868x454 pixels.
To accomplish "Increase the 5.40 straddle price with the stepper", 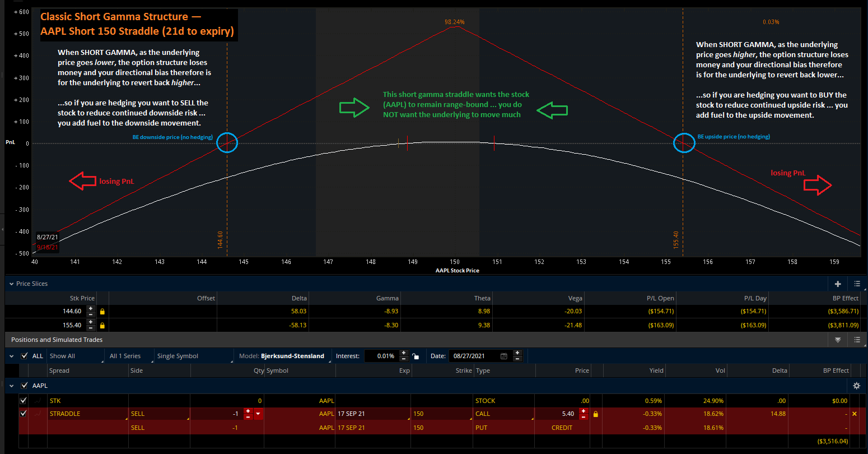I will 584,411.
